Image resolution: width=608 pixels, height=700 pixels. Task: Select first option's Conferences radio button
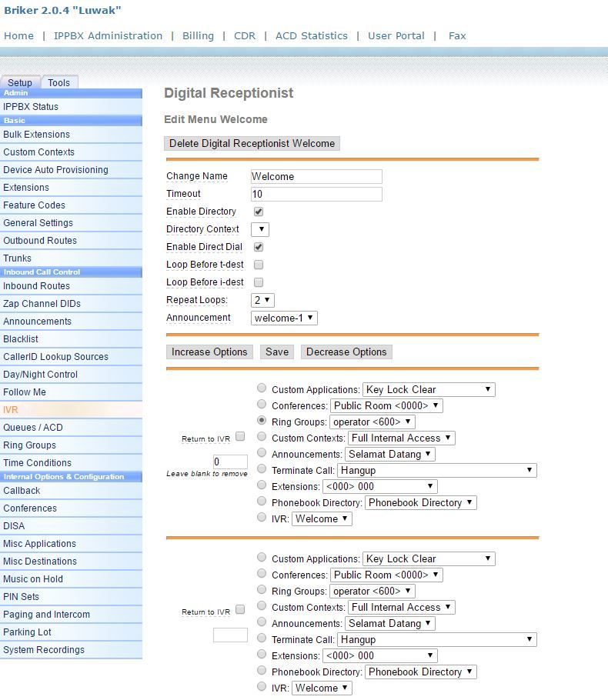click(x=262, y=404)
